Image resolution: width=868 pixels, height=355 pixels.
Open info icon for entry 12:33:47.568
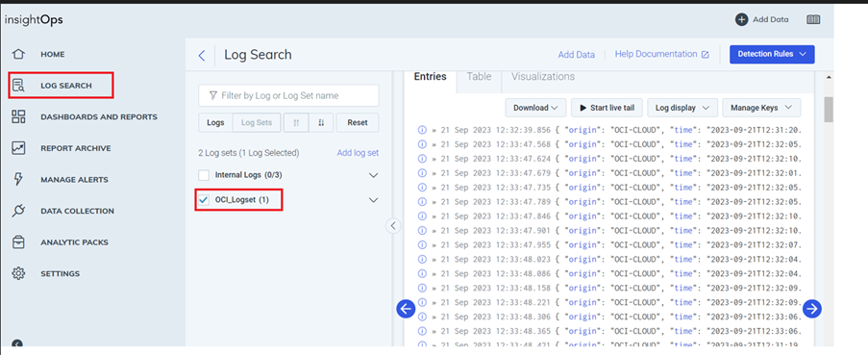[422, 144]
